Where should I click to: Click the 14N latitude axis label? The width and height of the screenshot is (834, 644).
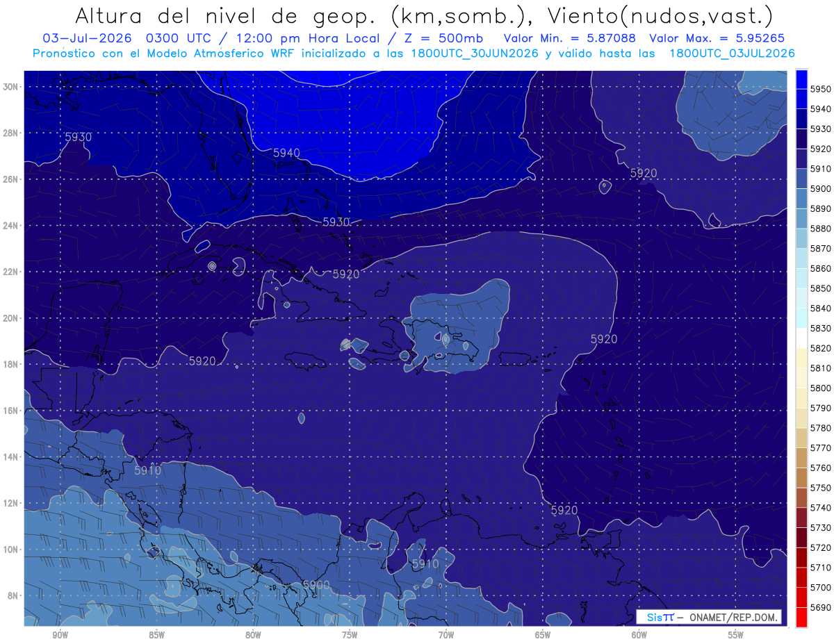11,457
